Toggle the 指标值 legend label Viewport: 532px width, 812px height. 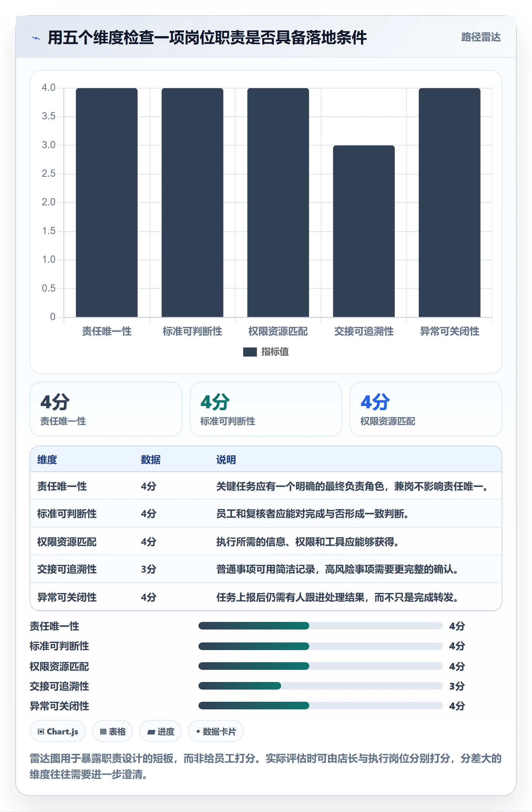click(275, 352)
